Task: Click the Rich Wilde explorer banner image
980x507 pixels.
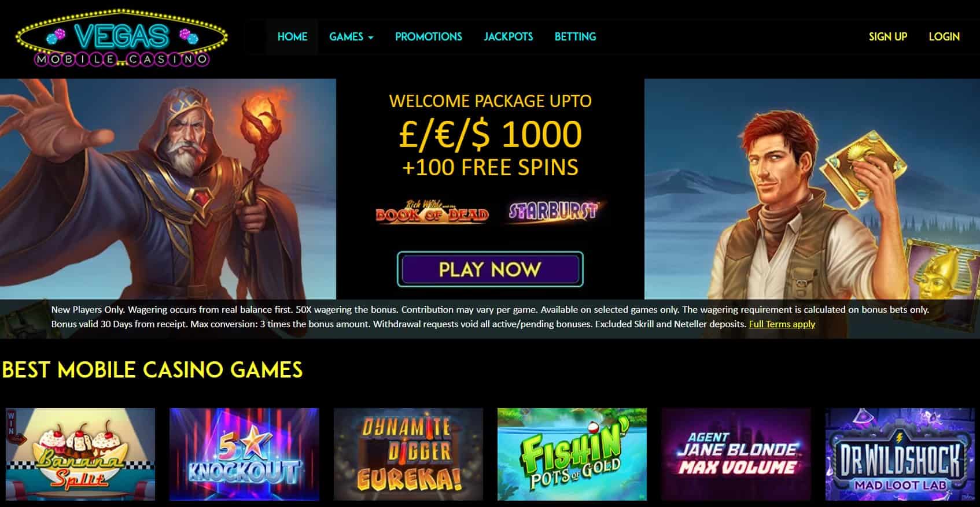Action: tap(812, 189)
